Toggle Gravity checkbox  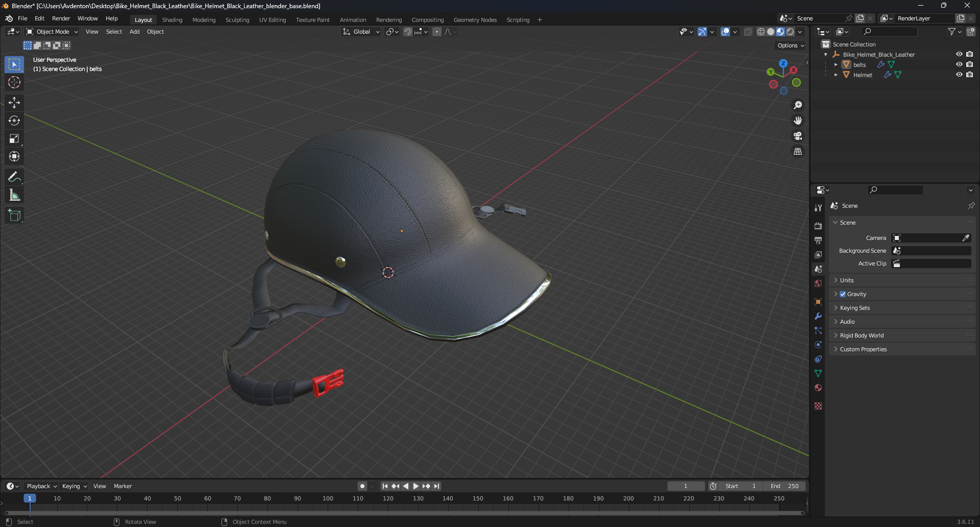tap(843, 294)
